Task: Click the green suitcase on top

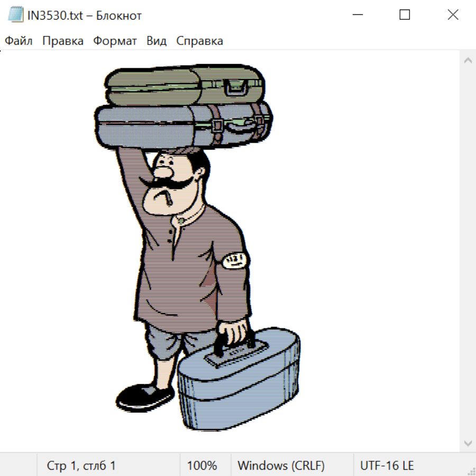Action: point(185,85)
